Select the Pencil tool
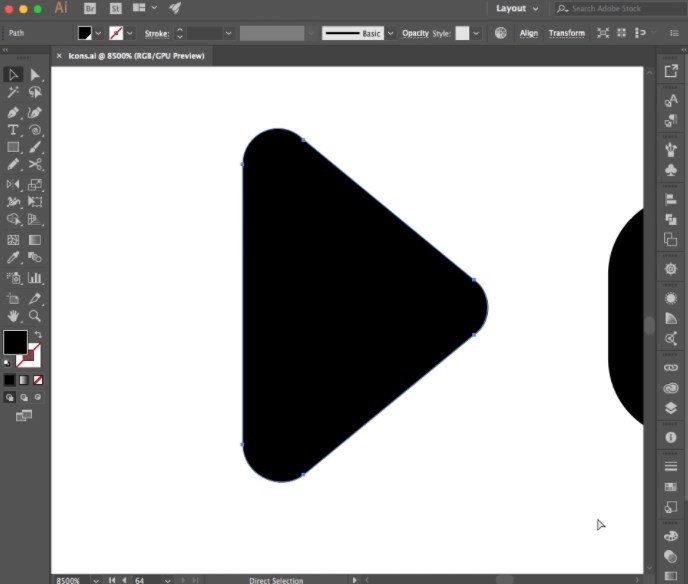This screenshot has height=584, width=688. pos(13,165)
